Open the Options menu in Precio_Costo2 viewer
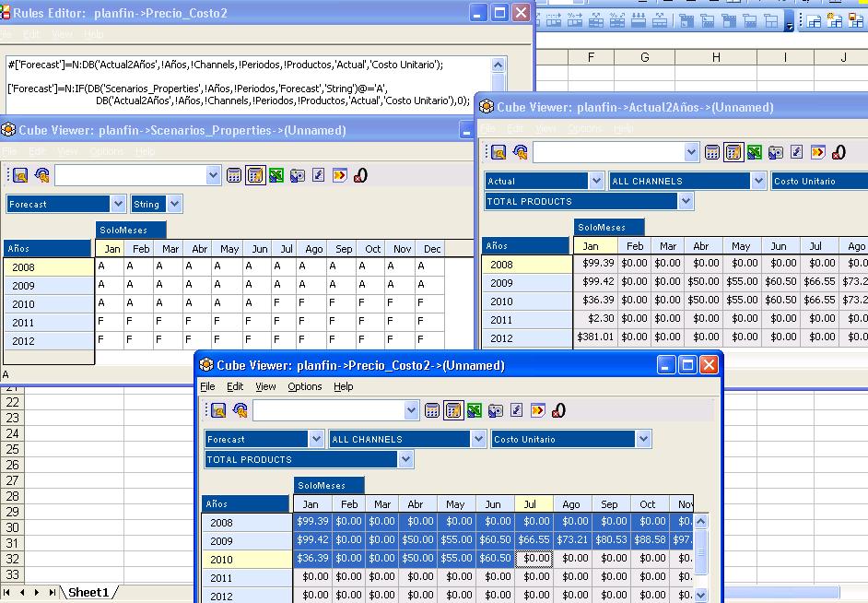 304,386
